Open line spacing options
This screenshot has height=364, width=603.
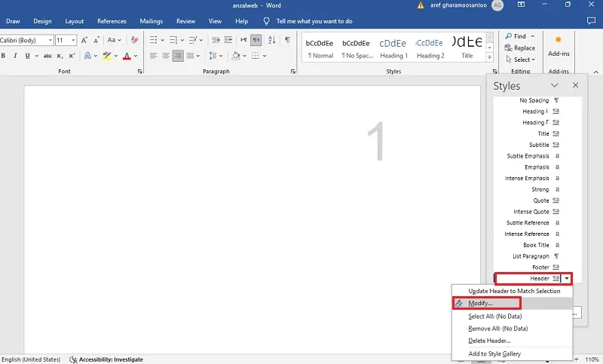216,56
